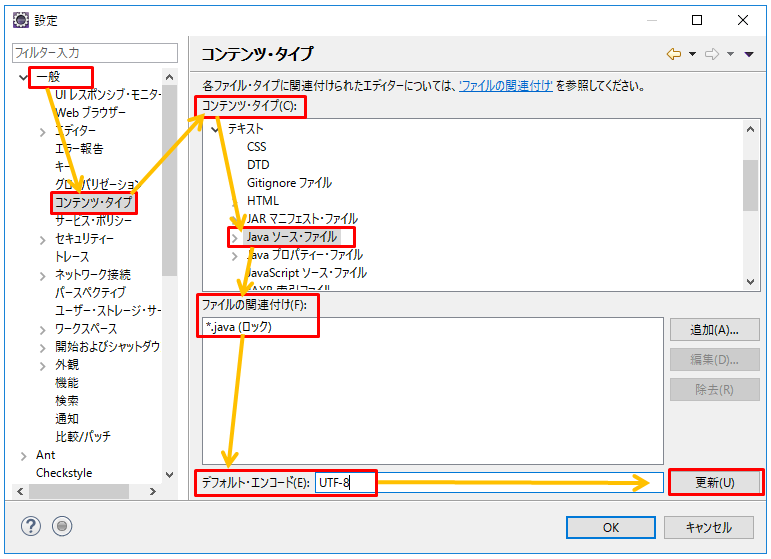Viewport: 771px width, 559px height.
Task: Select ユーザー・ストレージ・サービス page
Action: (108, 311)
